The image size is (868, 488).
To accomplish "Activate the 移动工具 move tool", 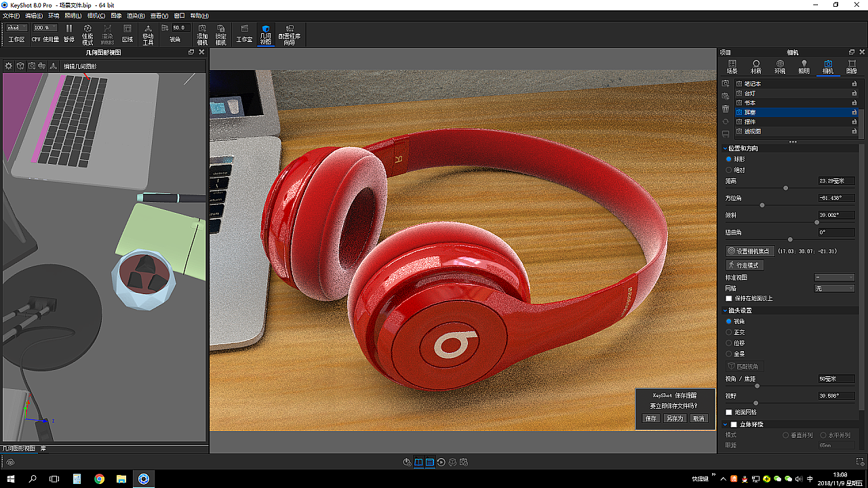I will tap(148, 34).
